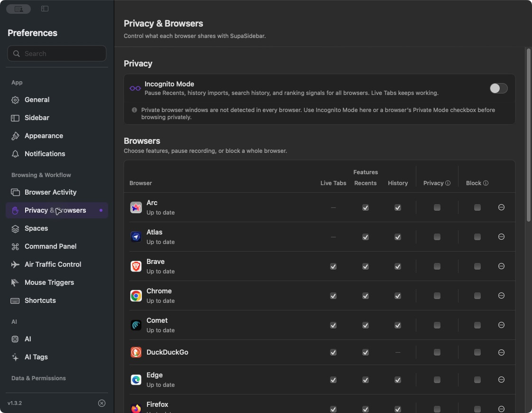Go to Browser Activity section
Image resolution: width=532 pixels, height=413 pixels.
56,192
